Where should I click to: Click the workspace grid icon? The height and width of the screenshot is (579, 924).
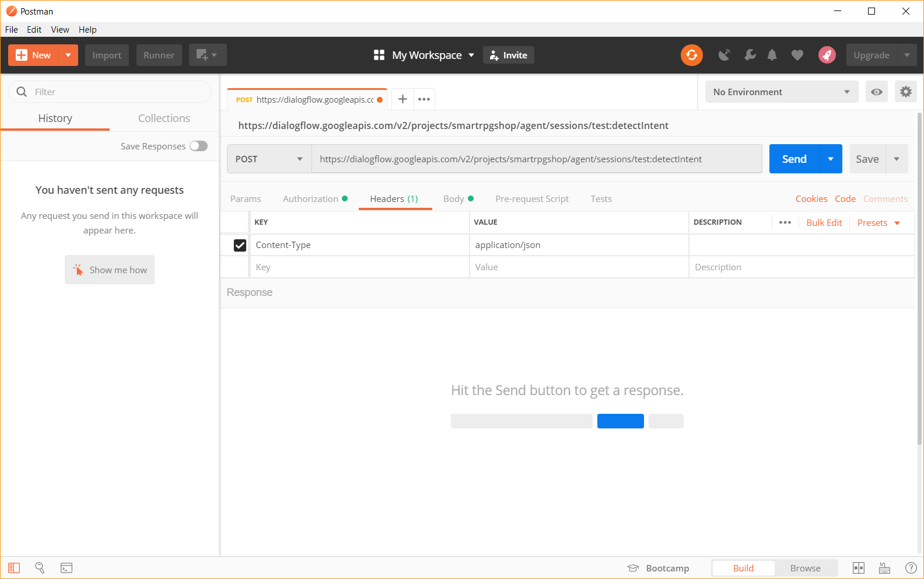[x=379, y=55]
